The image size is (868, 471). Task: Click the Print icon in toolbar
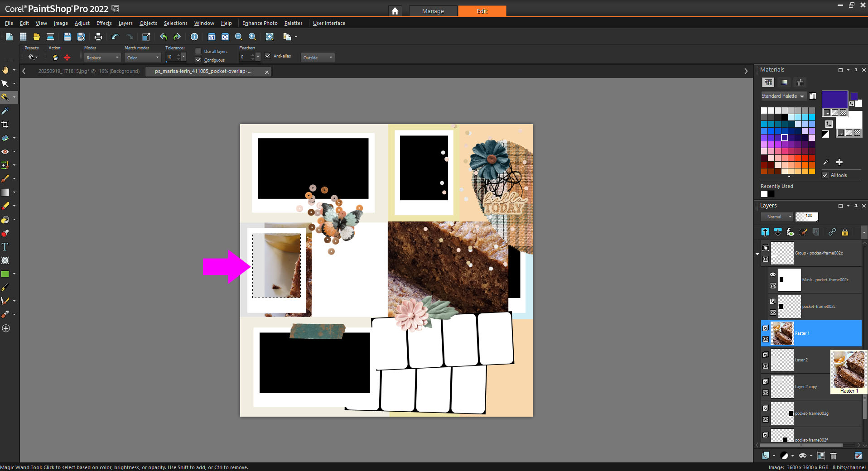pyautogui.click(x=98, y=37)
